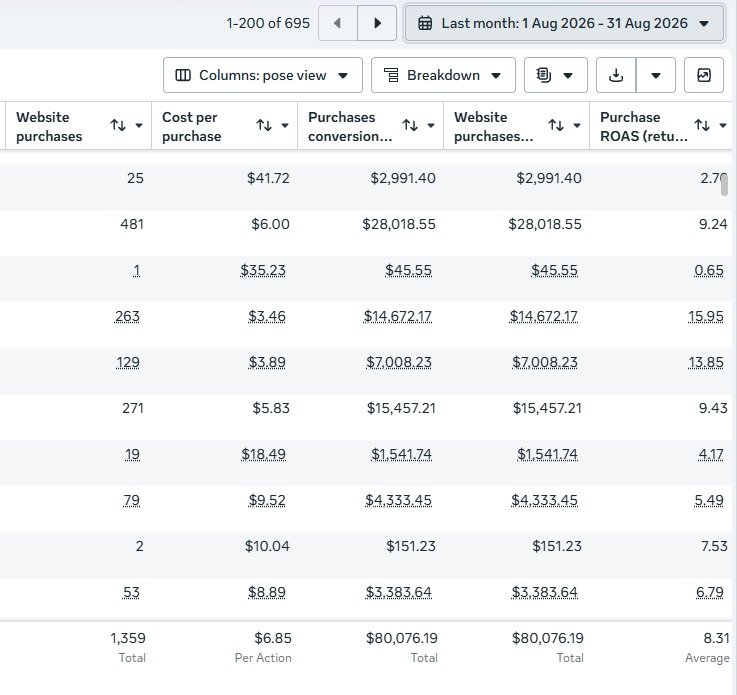The image size is (737, 695).
Task: Click the underlined ROAS value 0.65
Action: (709, 270)
